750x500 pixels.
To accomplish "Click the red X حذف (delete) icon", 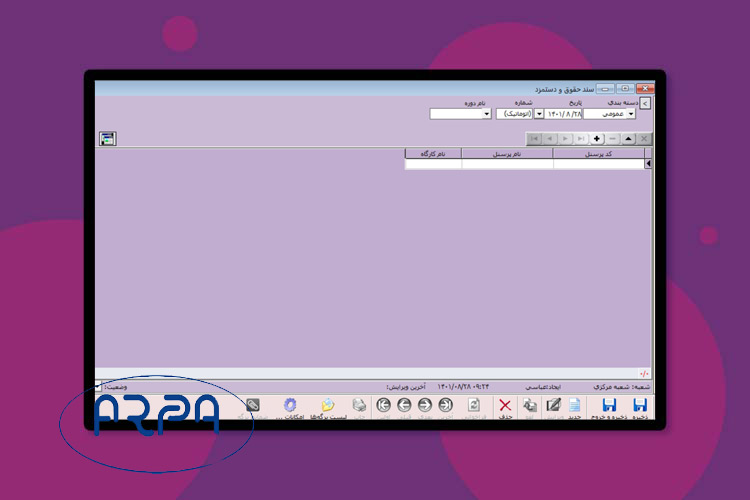I will pos(505,405).
